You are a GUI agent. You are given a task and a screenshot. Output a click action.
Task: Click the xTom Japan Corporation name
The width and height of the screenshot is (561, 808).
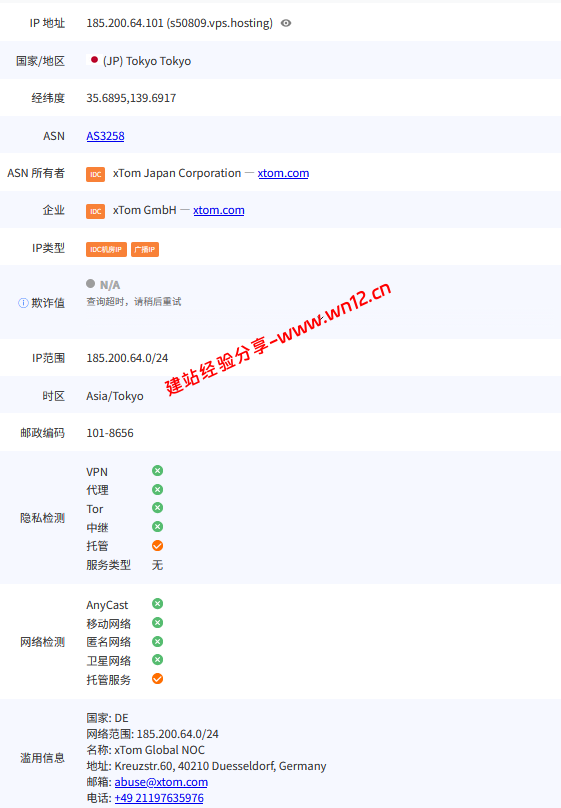(x=177, y=173)
